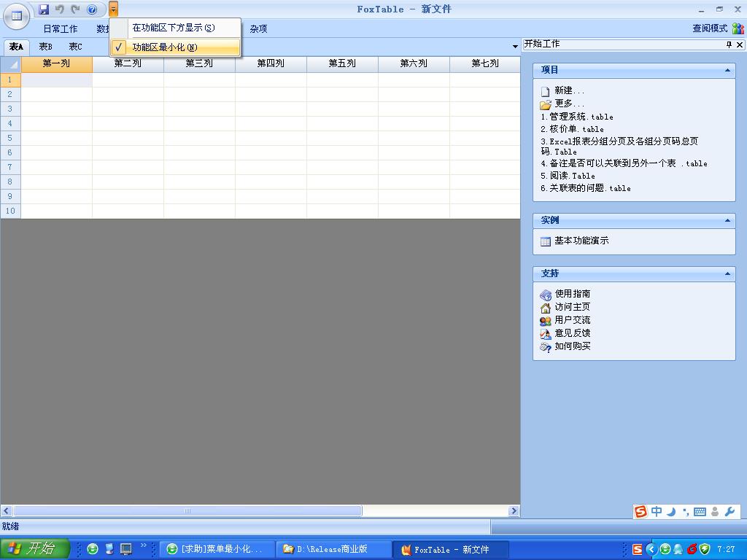Toggle the pin on 开始工作 panel
The image size is (747, 560).
[x=729, y=44]
